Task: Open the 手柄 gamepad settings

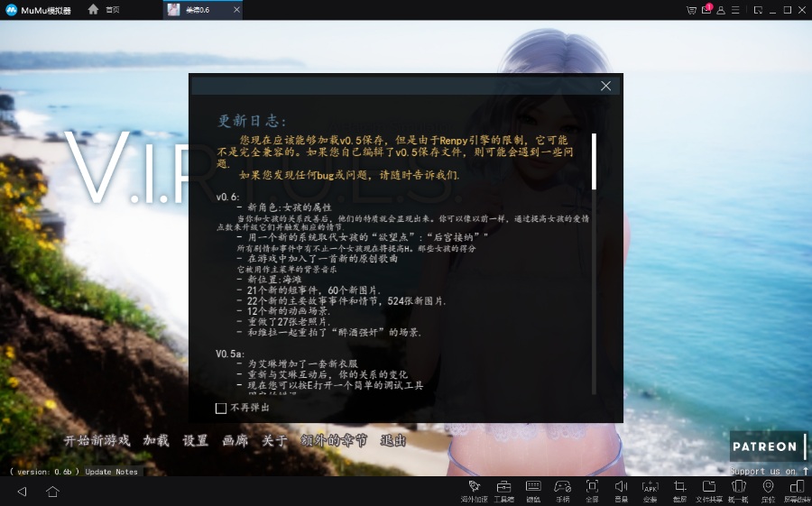Action: click(x=562, y=491)
